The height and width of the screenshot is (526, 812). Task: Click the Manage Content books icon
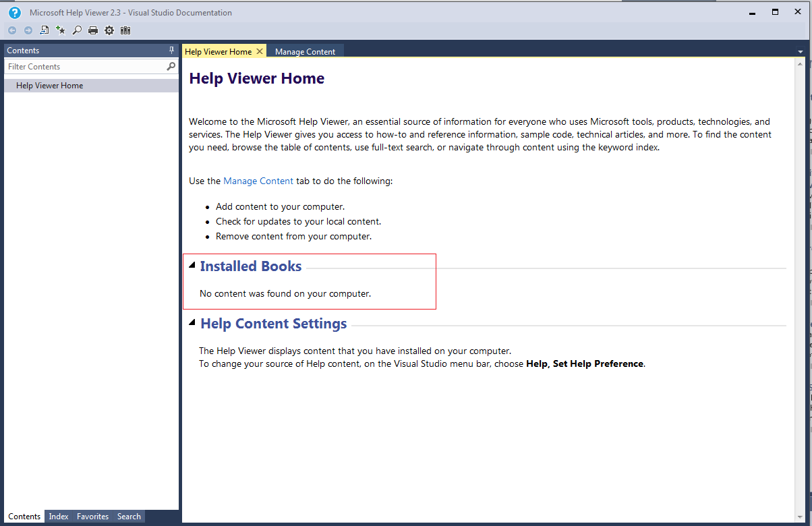(x=125, y=30)
